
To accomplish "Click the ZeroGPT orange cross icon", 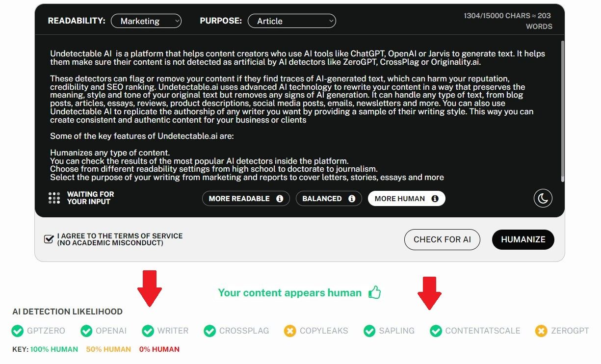I will point(541,331).
